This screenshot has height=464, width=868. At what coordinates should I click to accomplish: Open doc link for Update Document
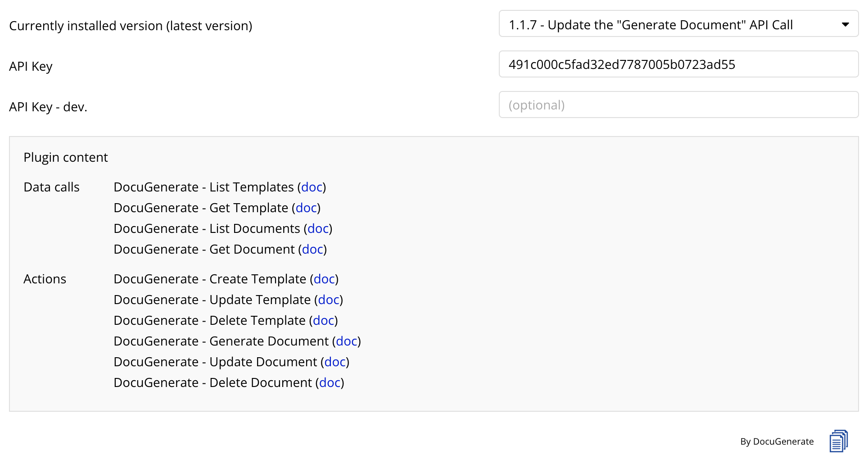coord(335,362)
